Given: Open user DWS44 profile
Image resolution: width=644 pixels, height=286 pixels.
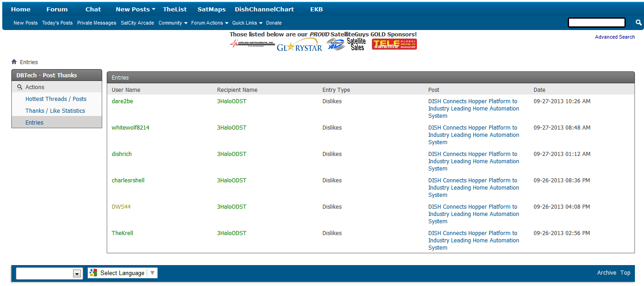Looking at the screenshot, I should coord(121,206).
